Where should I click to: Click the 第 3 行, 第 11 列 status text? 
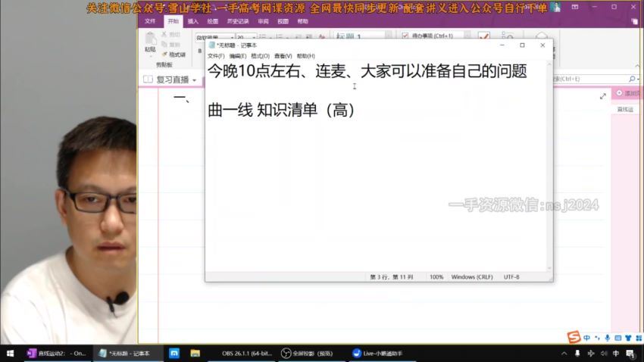[392, 277]
